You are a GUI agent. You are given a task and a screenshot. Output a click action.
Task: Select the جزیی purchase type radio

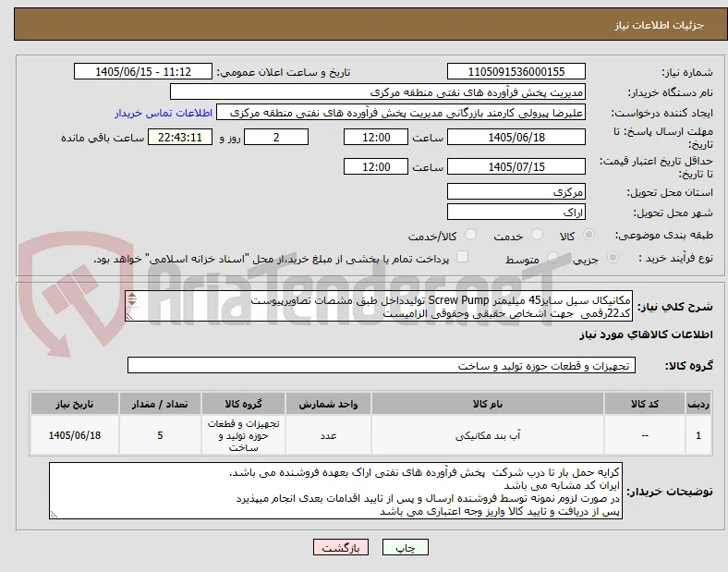pyautogui.click(x=613, y=257)
